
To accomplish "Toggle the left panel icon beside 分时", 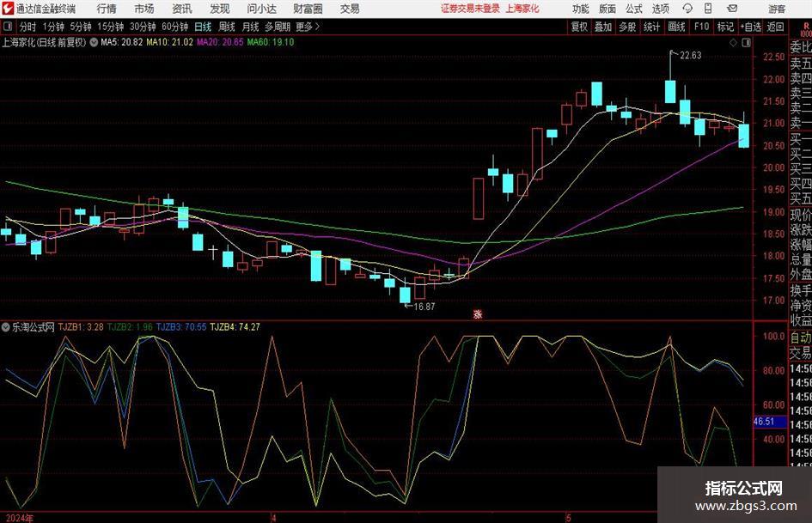I will click(x=8, y=27).
